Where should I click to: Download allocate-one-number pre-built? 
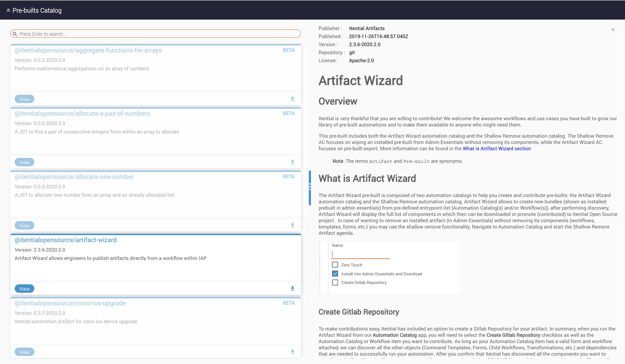click(292, 225)
